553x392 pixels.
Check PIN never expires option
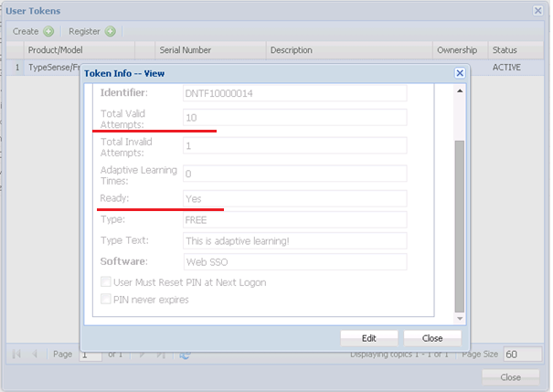(107, 298)
